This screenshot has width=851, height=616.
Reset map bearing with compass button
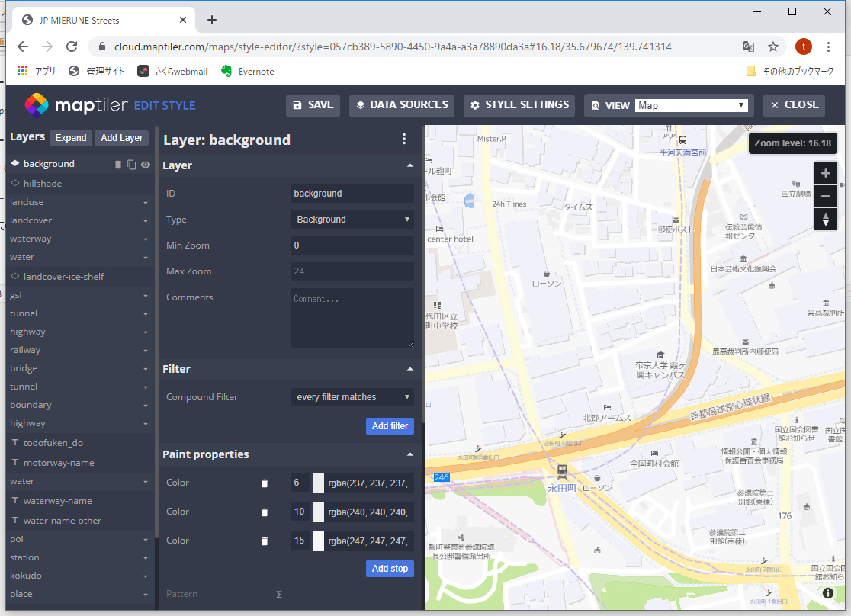pos(825,220)
